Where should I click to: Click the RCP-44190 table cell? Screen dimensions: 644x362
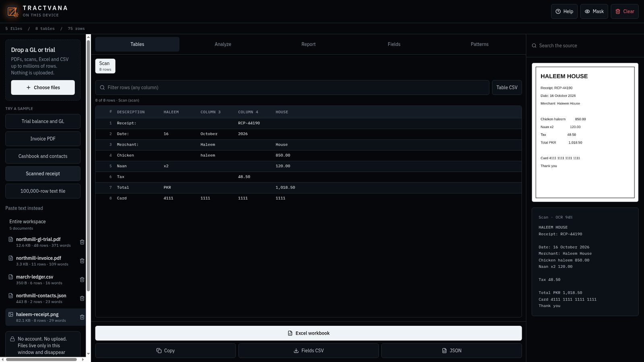249,123
